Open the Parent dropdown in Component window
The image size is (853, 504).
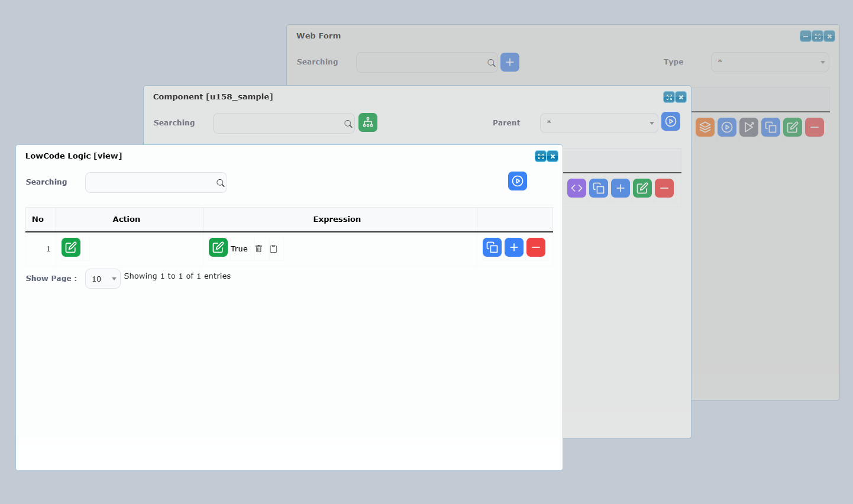pyautogui.click(x=599, y=123)
